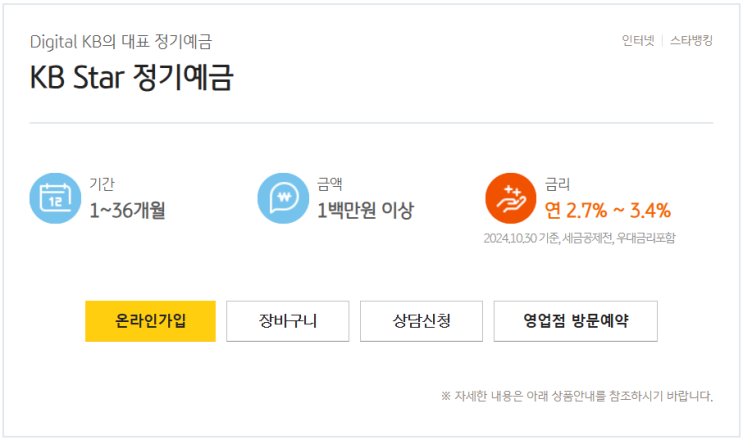The image size is (743, 440).
Task: Click the orange interest rate hand icon
Action: click(510, 198)
